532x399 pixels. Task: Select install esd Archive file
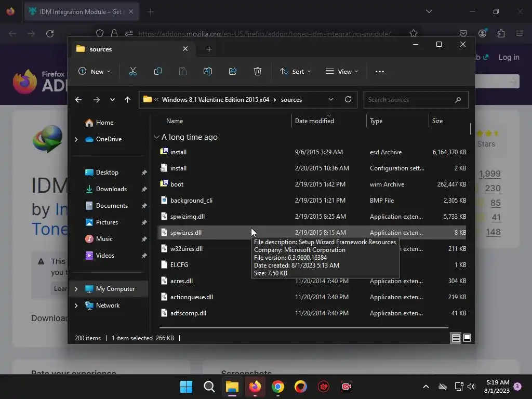coord(312,152)
